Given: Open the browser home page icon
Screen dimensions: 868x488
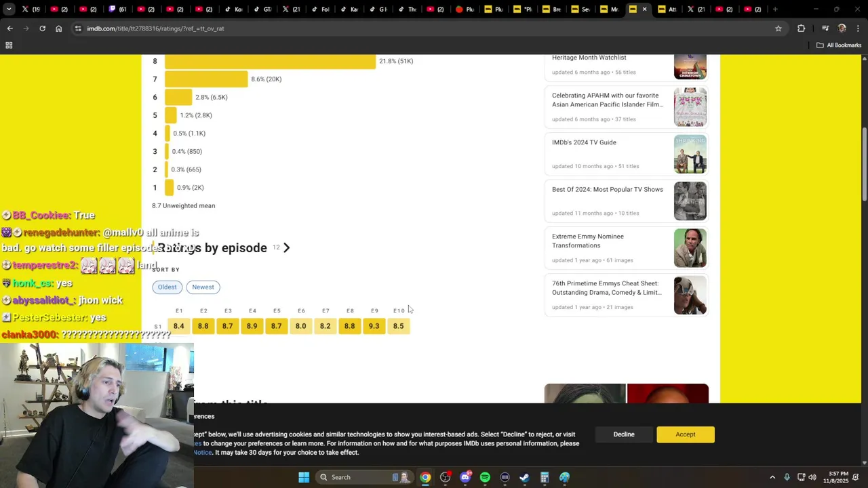Looking at the screenshot, I should pos(59,28).
